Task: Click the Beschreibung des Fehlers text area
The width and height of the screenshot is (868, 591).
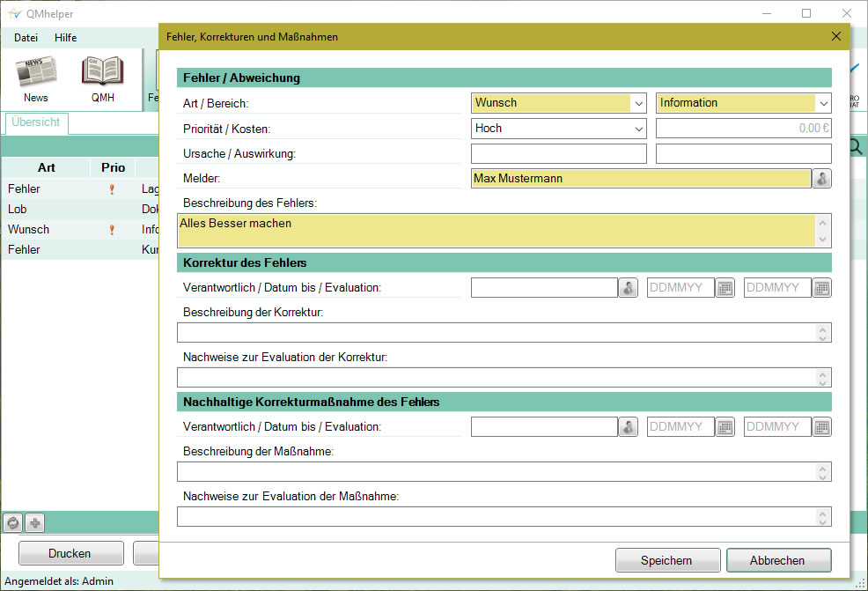Action: [x=504, y=231]
